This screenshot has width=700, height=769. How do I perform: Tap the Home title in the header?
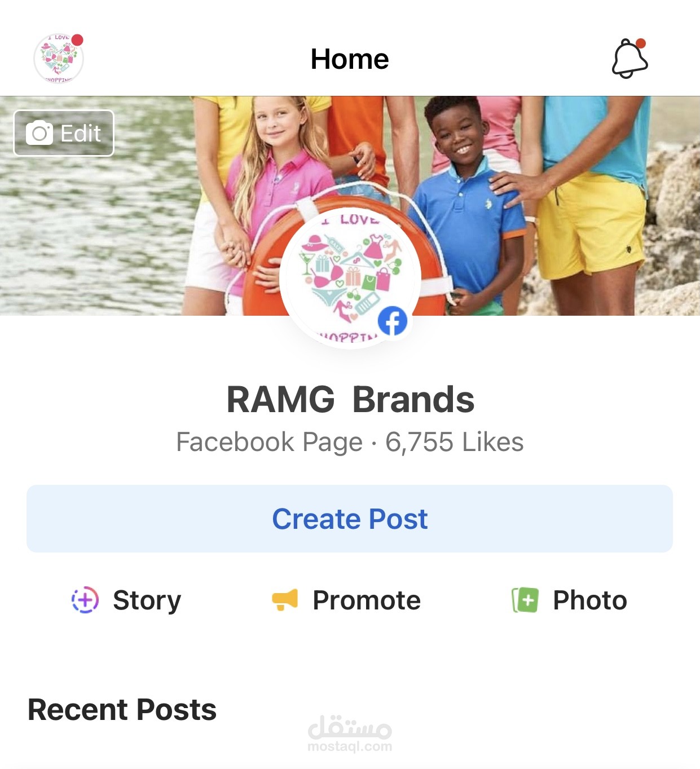pos(350,59)
